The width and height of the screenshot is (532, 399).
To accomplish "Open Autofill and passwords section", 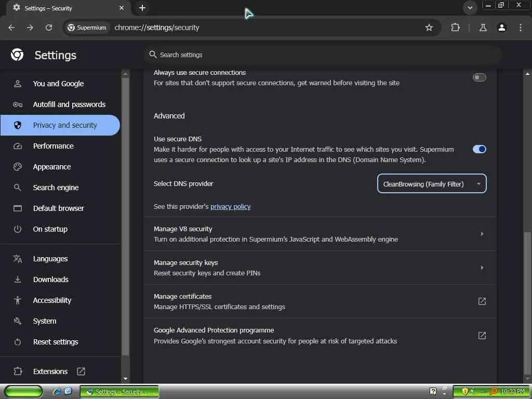I will click(x=60, y=104).
